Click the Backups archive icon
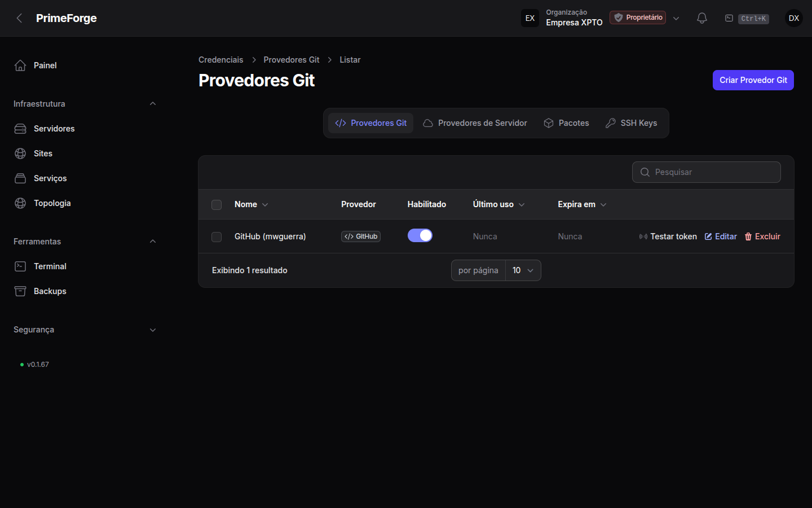 coord(20,291)
